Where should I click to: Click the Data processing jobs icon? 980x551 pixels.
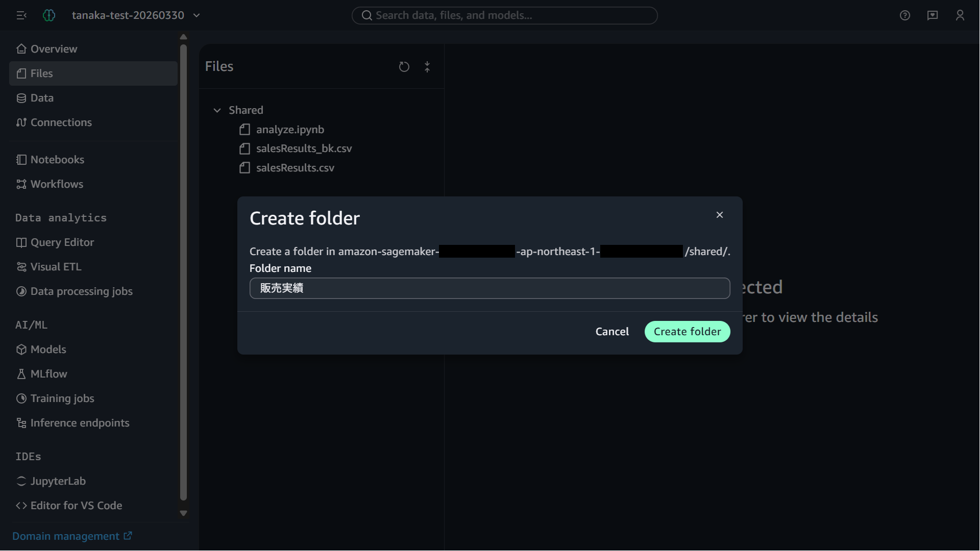pyautogui.click(x=21, y=291)
